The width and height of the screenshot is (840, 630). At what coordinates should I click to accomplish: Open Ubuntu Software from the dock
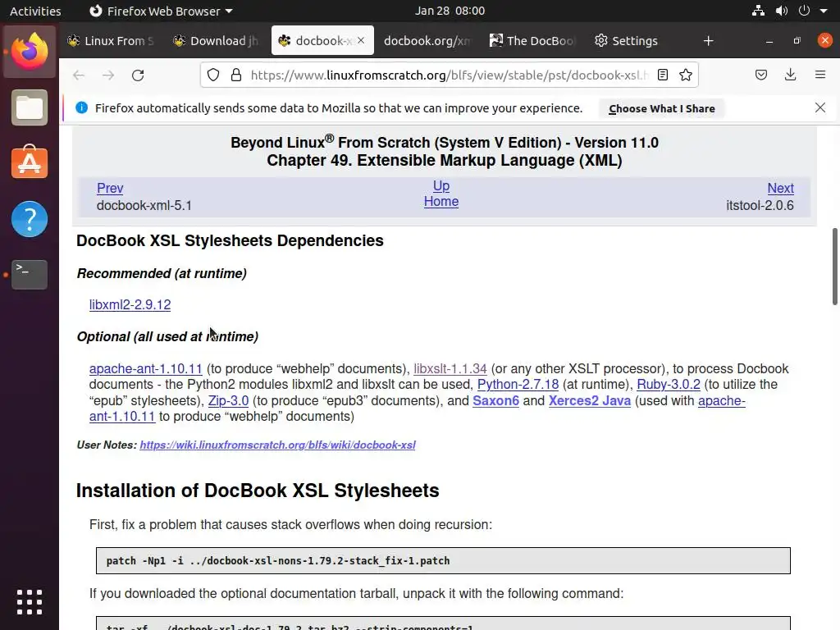(x=30, y=163)
